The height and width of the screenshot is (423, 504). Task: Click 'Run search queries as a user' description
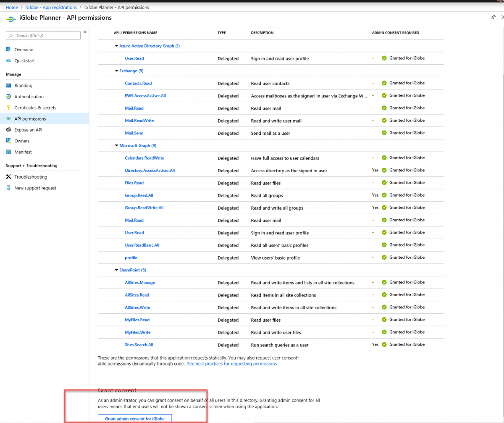click(x=280, y=345)
